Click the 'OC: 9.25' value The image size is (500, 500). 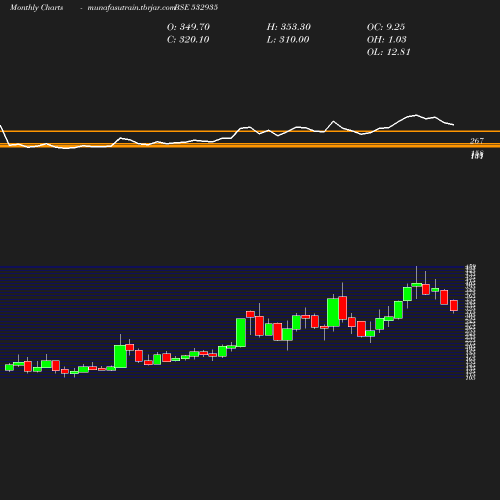386,27
